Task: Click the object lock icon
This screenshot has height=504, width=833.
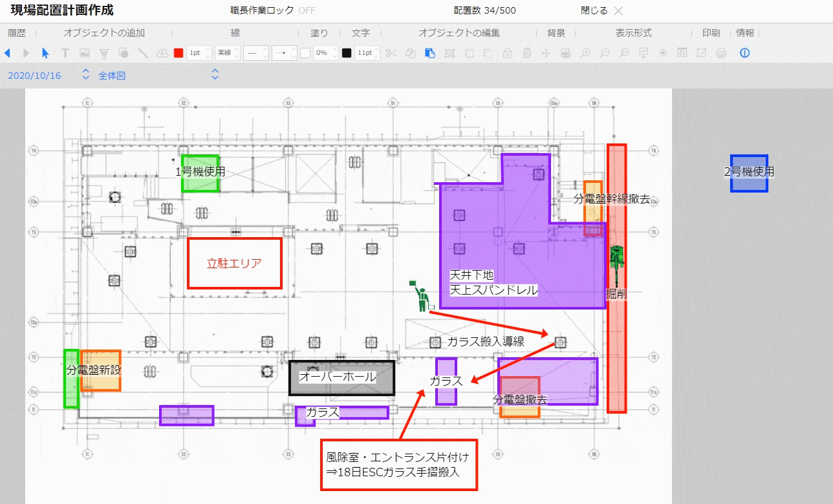Action: 507,53
